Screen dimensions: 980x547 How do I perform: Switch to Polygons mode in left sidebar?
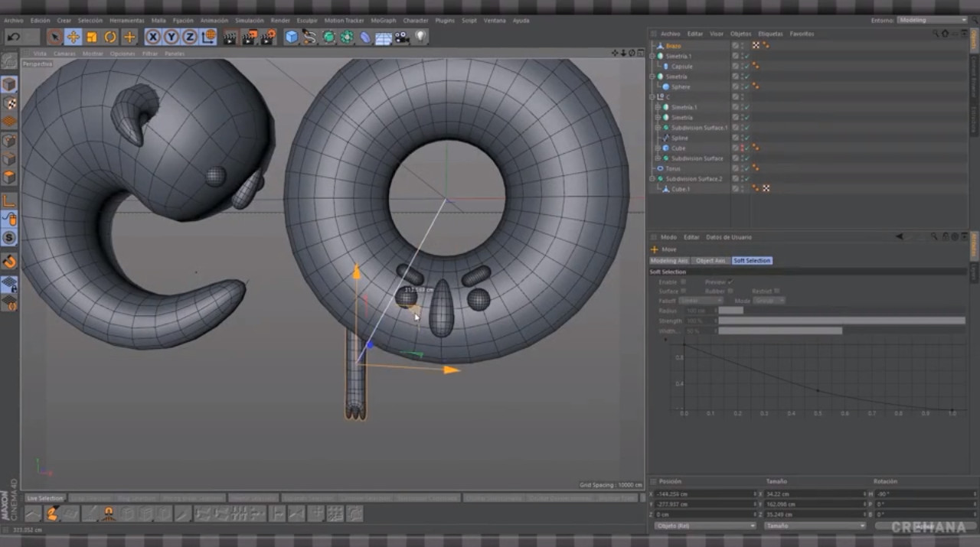[x=9, y=177]
